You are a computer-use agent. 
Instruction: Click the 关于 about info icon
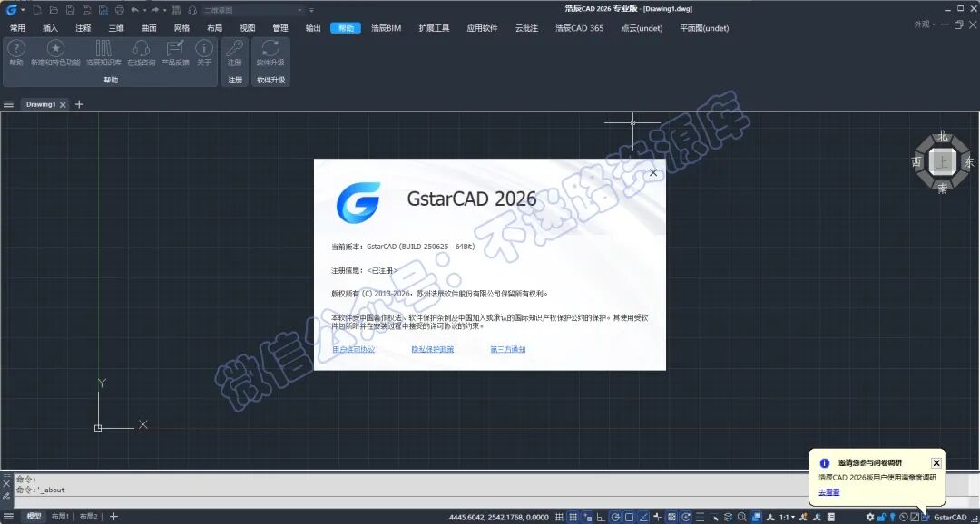click(204, 49)
